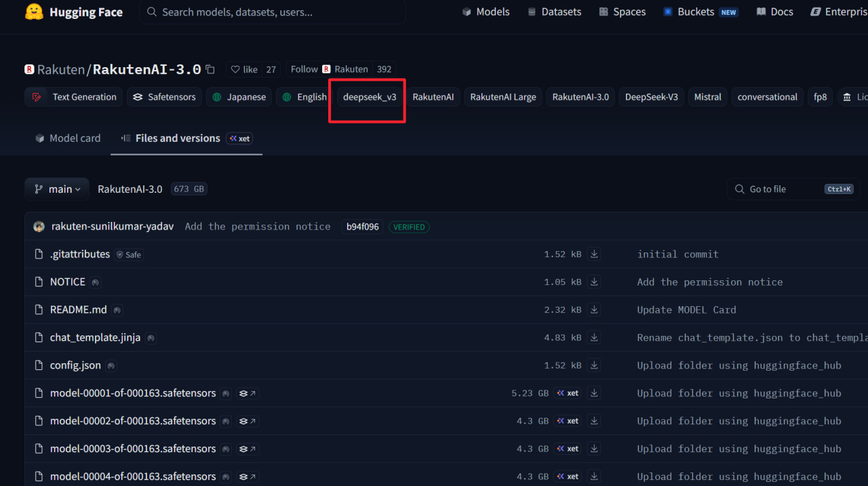Open the chat_template.jinja file
This screenshot has width=868, height=486.
click(x=95, y=338)
